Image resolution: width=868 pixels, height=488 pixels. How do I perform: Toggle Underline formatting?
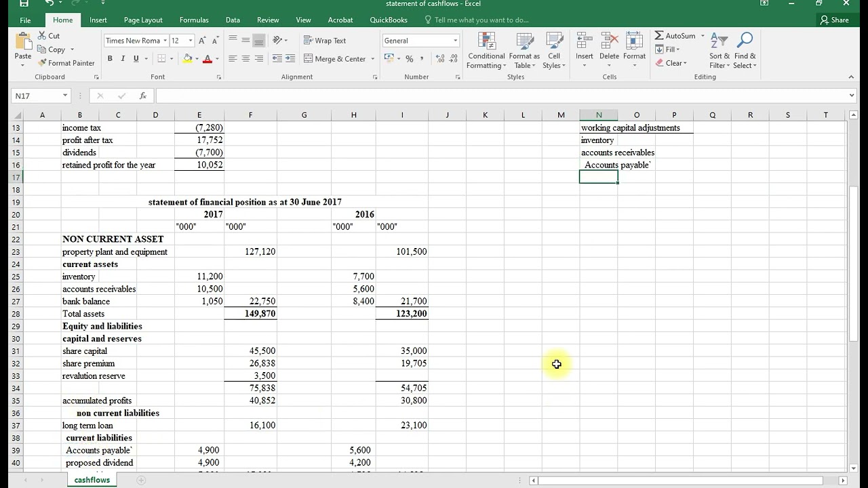click(136, 59)
